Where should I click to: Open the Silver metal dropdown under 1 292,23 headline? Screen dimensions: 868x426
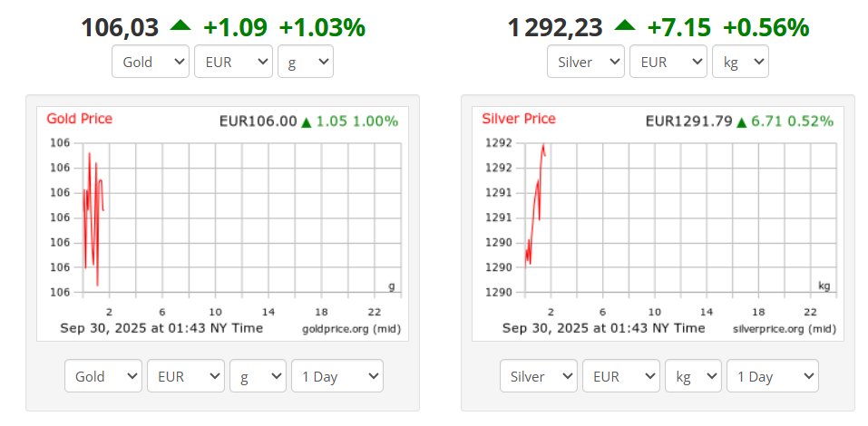click(586, 63)
